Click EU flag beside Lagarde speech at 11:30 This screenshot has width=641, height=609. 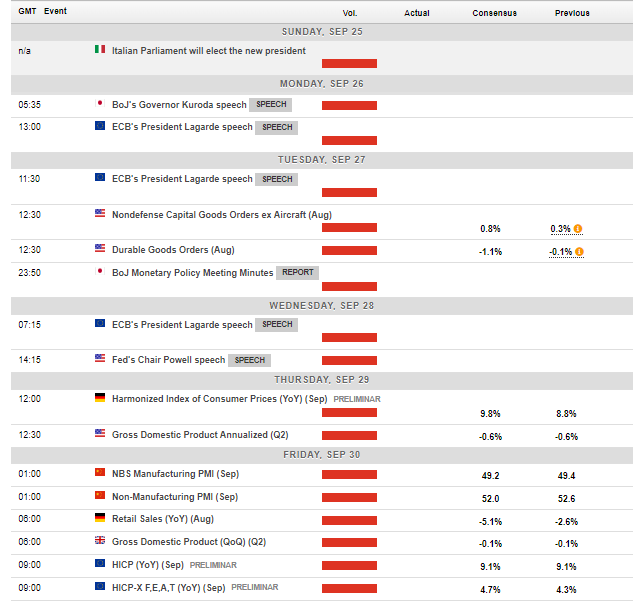point(100,177)
